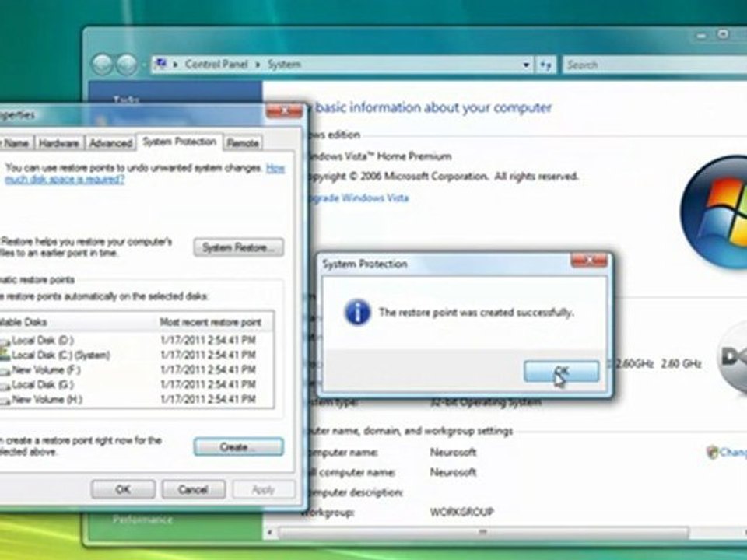Click the '32-bit Operating System' value

tap(486, 402)
